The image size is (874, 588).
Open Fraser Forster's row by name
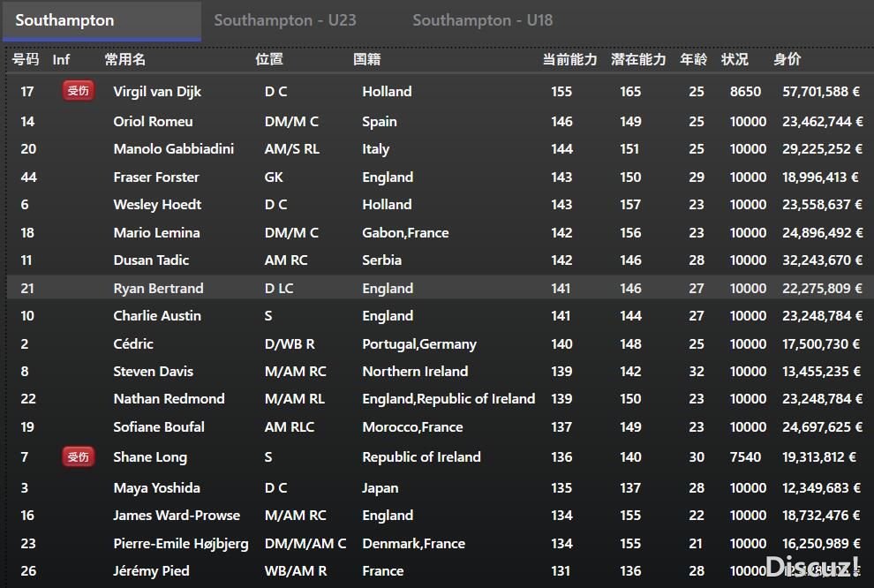click(x=156, y=177)
